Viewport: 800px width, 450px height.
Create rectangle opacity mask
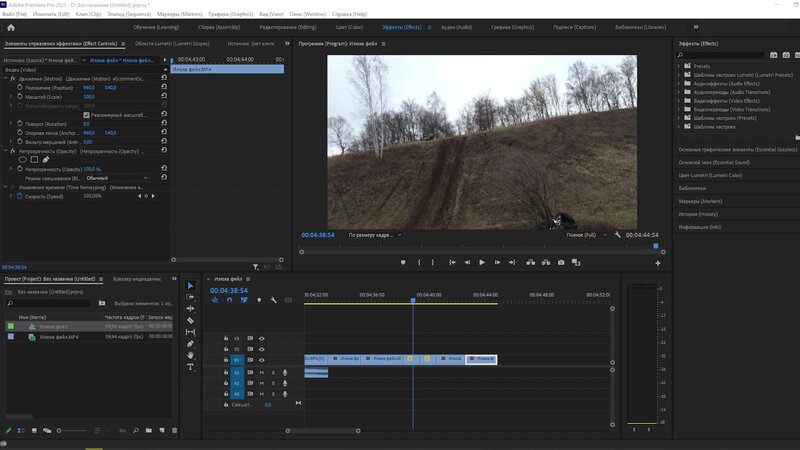click(34, 160)
